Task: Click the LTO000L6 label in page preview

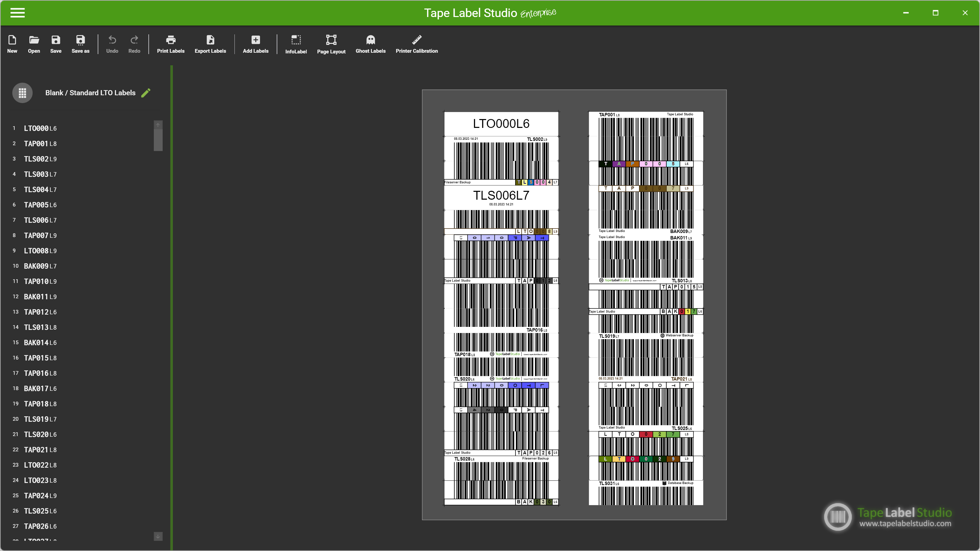Action: pos(501,123)
